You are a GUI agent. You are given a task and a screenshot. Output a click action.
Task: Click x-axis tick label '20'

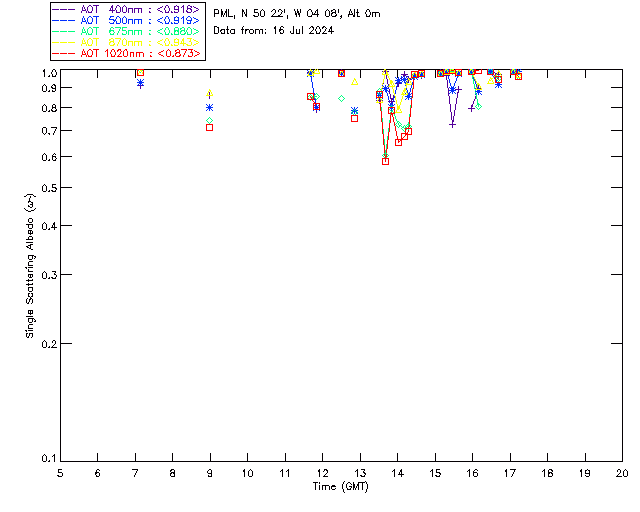click(622, 473)
